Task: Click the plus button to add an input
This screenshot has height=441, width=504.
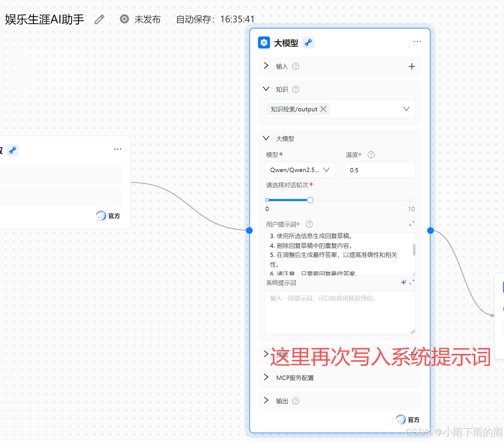Action: click(412, 66)
